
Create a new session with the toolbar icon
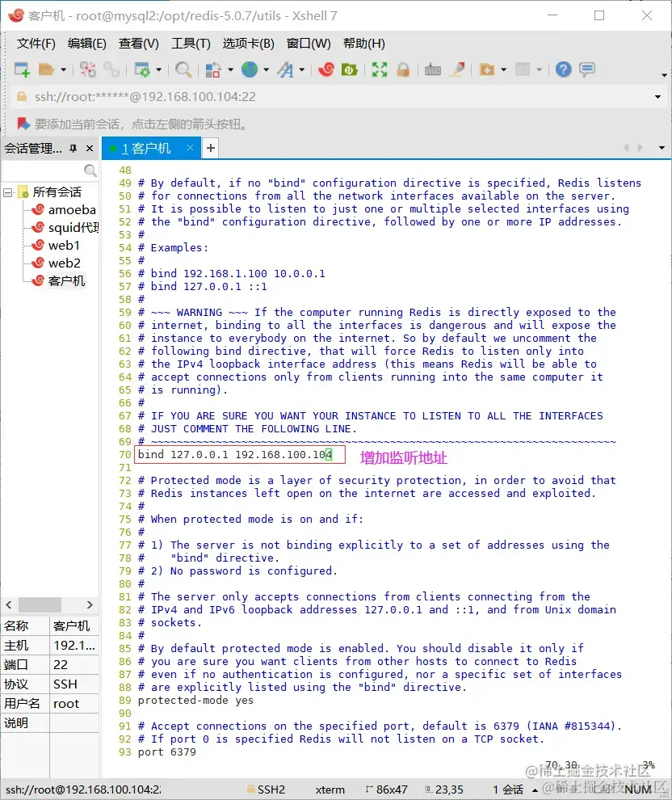point(22,69)
